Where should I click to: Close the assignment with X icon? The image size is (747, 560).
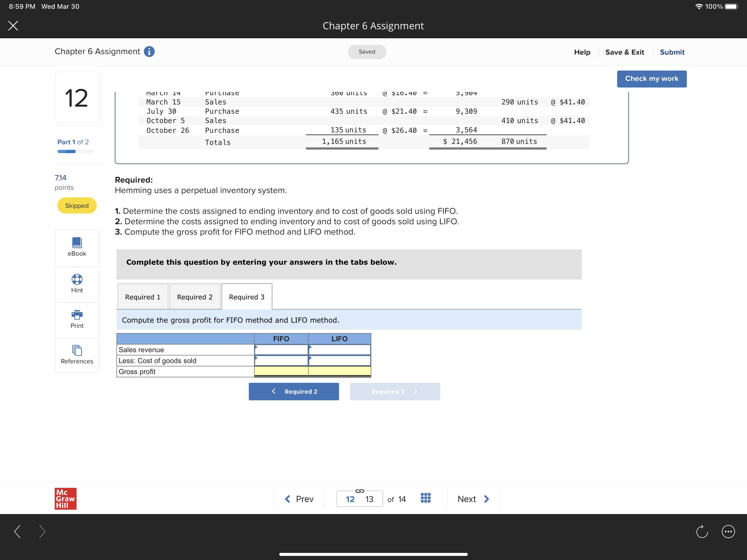pyautogui.click(x=13, y=26)
